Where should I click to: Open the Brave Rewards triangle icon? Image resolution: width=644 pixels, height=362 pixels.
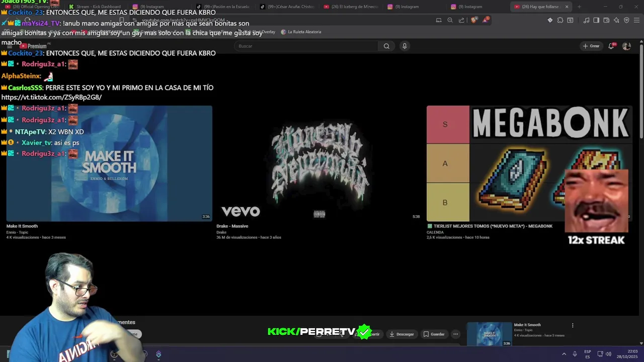point(485,20)
